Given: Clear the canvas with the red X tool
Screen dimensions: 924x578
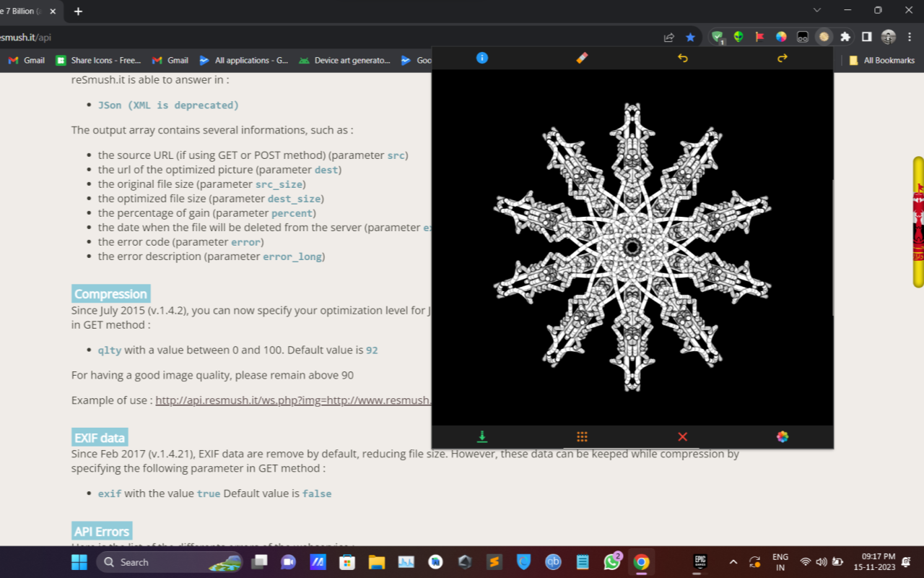Looking at the screenshot, I should tap(682, 436).
